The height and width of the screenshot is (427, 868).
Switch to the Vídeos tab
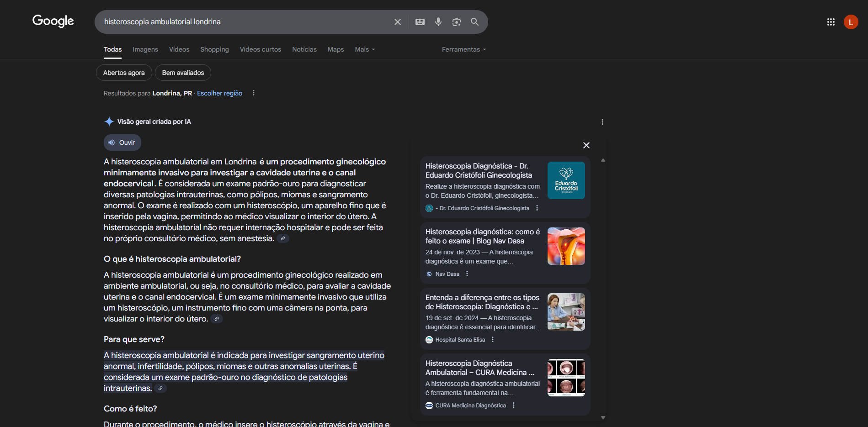click(x=179, y=49)
